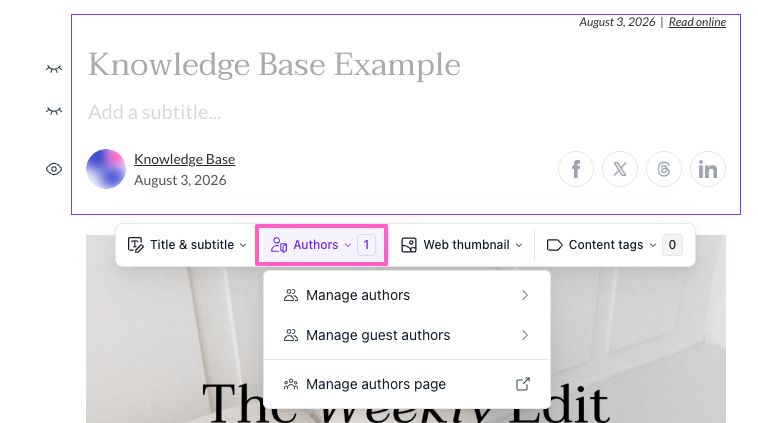Open the Title & subtitle dropdown
This screenshot has width=758, height=423.
(187, 245)
